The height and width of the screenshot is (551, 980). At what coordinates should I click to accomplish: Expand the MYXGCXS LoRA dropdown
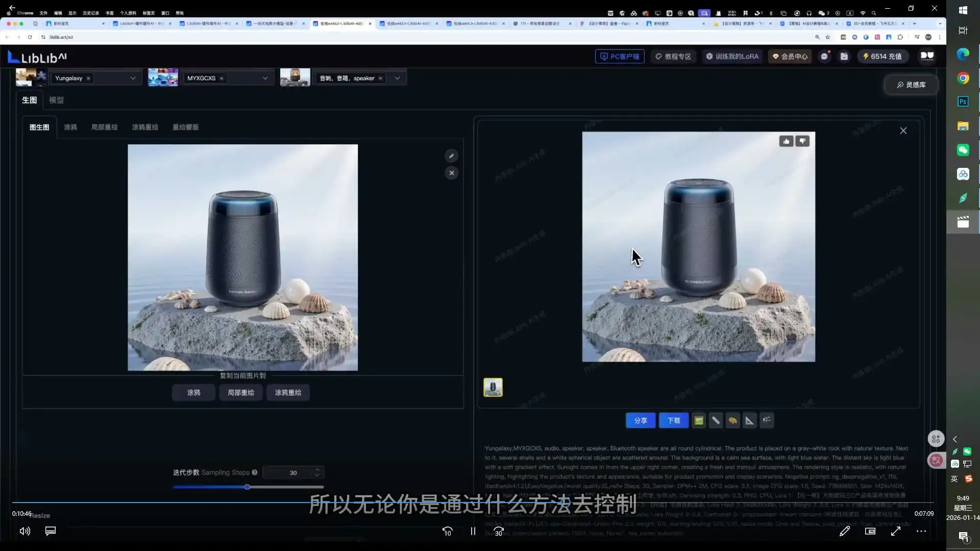pos(264,78)
